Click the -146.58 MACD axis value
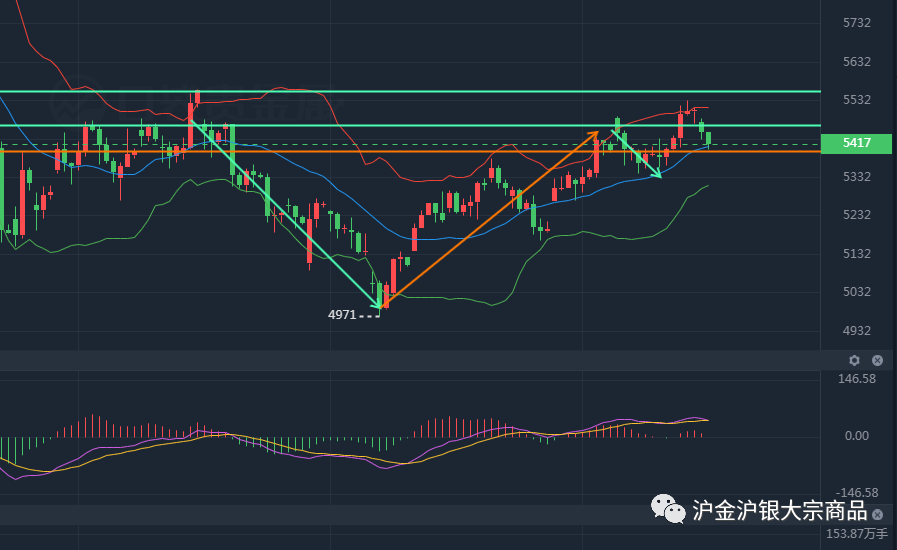Image resolution: width=897 pixels, height=550 pixels. click(x=857, y=493)
